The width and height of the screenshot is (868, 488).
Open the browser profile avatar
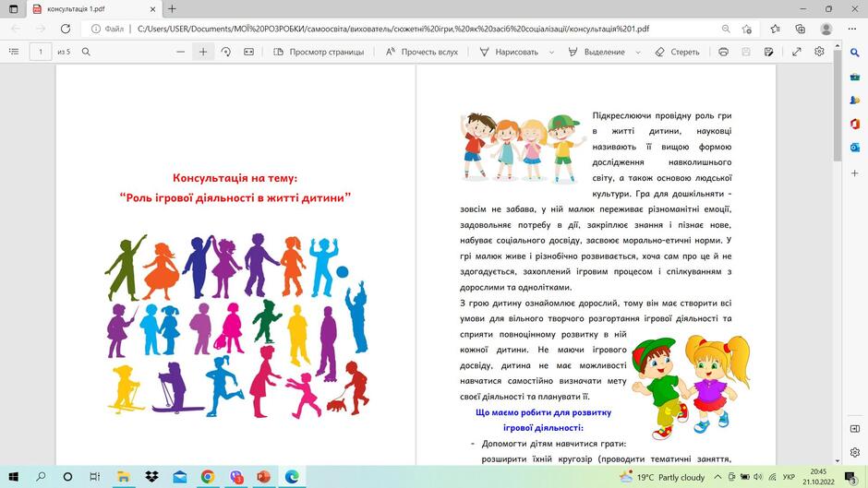click(826, 29)
